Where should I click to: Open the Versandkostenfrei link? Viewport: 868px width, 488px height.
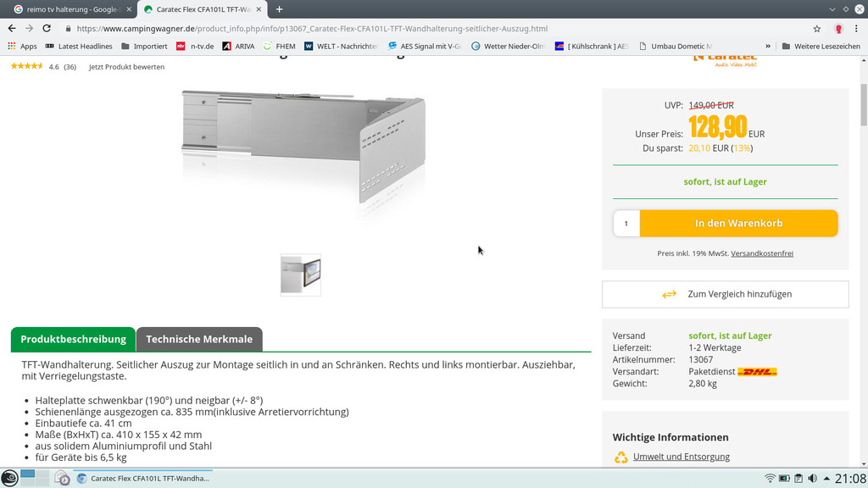tap(762, 253)
